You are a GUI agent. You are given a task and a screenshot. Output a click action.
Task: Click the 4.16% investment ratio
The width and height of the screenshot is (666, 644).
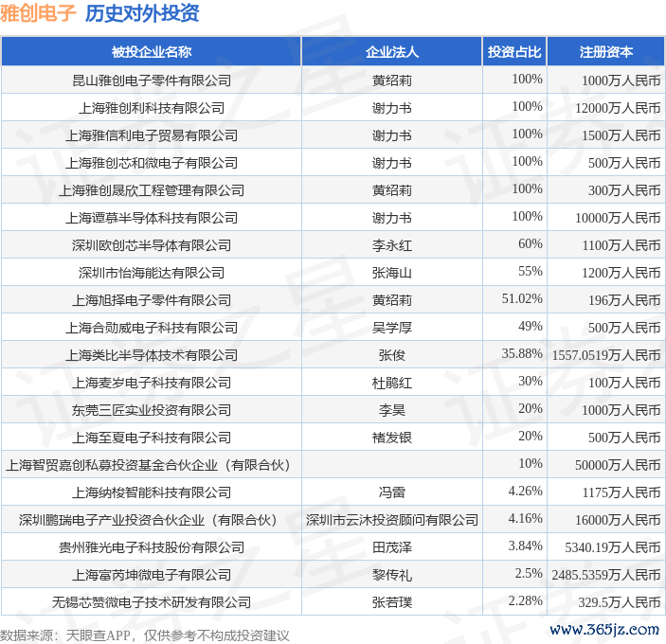526,518
